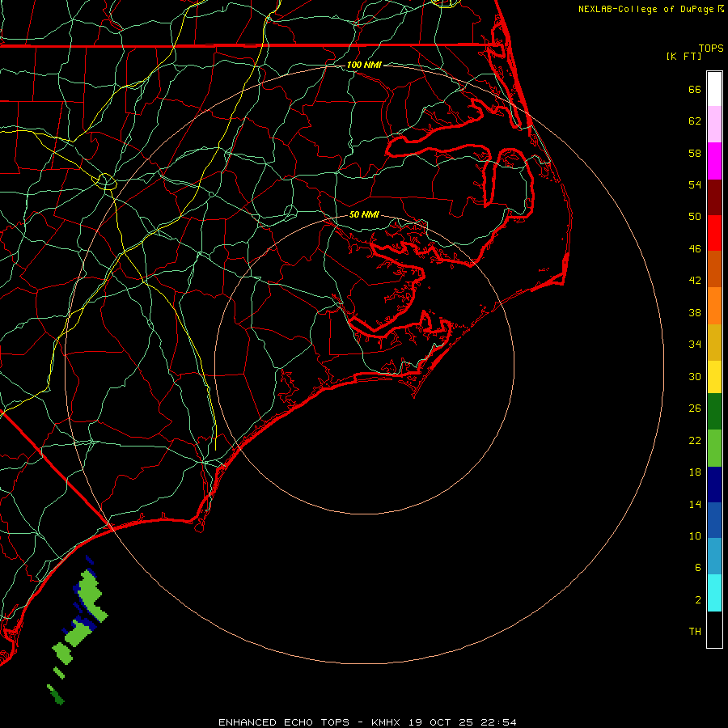Click the 50 NMI range ring label
Image resolution: width=728 pixels, height=728 pixels.
pos(364,214)
